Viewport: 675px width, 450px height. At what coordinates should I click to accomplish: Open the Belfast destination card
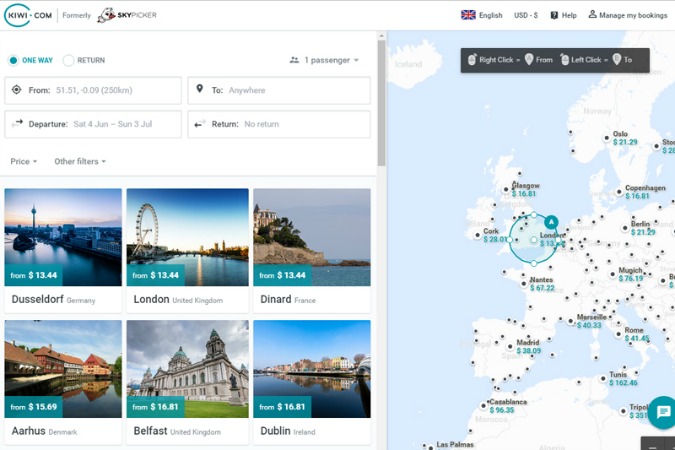(x=187, y=382)
